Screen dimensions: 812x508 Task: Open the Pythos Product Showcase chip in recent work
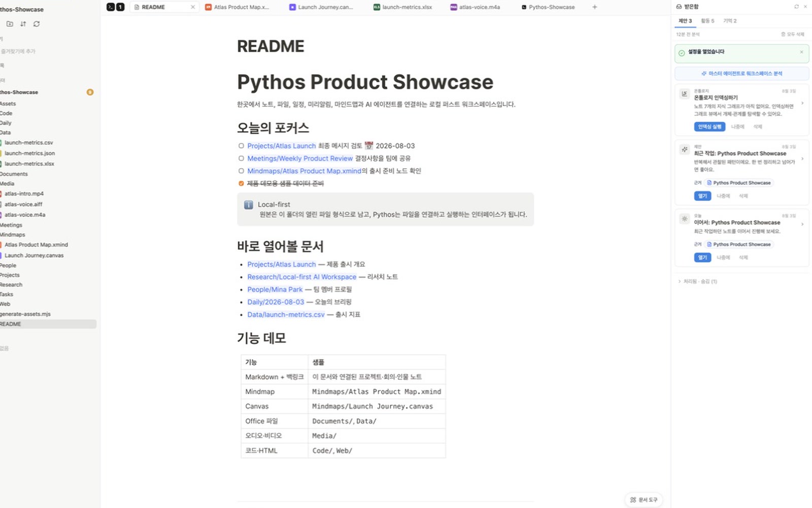739,183
